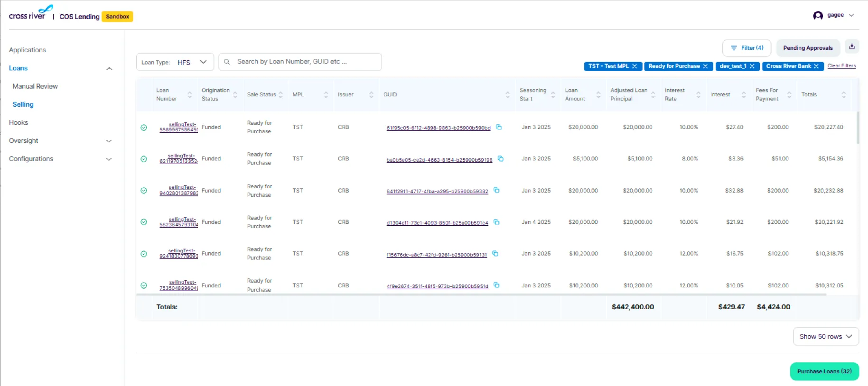Click the Purchase Loans (32) button
Image resolution: width=868 pixels, height=386 pixels.
pyautogui.click(x=824, y=371)
